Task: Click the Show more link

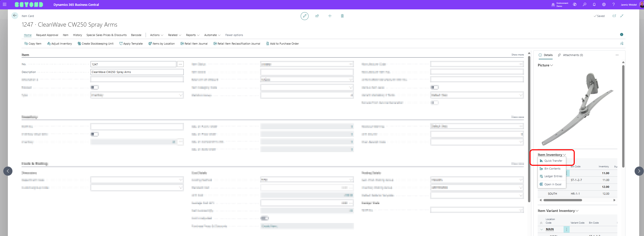Action: tap(517, 55)
